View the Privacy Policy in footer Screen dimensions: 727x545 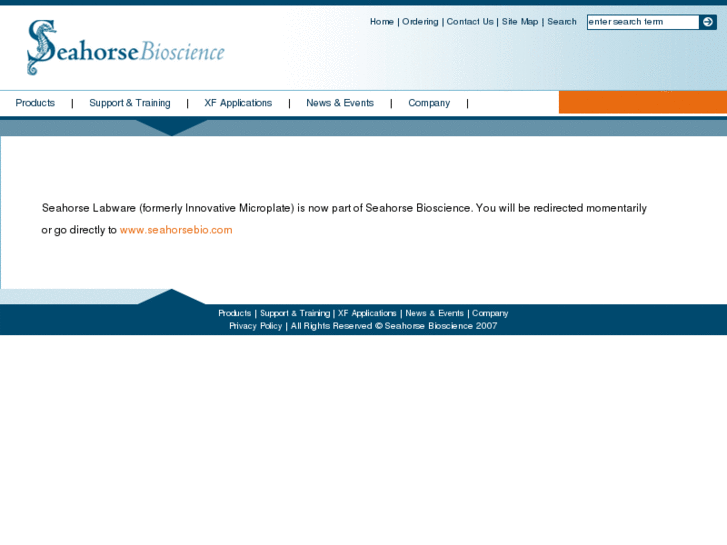[255, 326]
